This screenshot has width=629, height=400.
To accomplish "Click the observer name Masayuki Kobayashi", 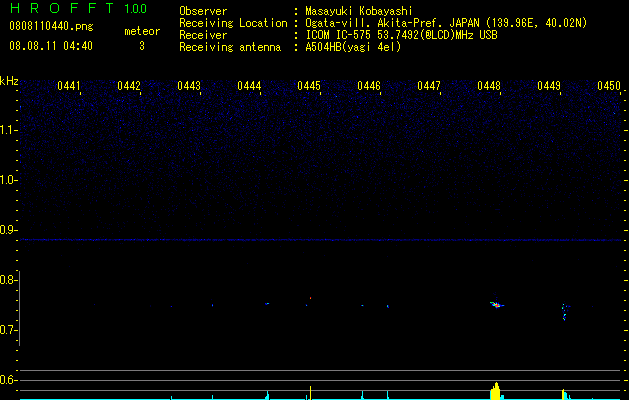I will (359, 11).
